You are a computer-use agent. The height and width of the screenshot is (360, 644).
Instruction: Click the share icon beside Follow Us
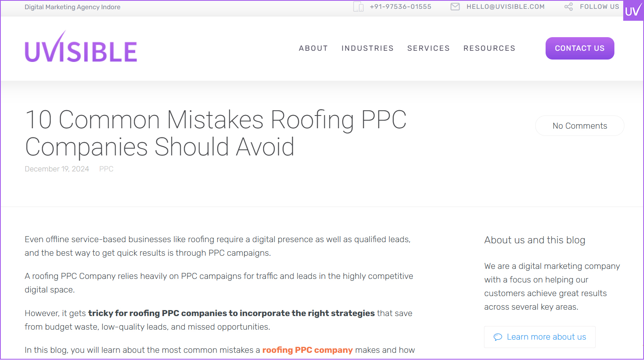[x=568, y=7]
